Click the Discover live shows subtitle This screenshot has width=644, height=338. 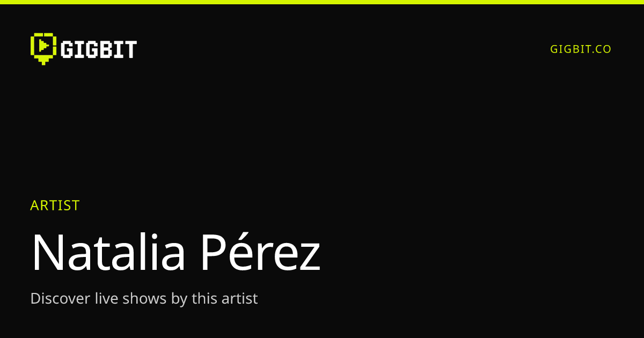coord(144,299)
